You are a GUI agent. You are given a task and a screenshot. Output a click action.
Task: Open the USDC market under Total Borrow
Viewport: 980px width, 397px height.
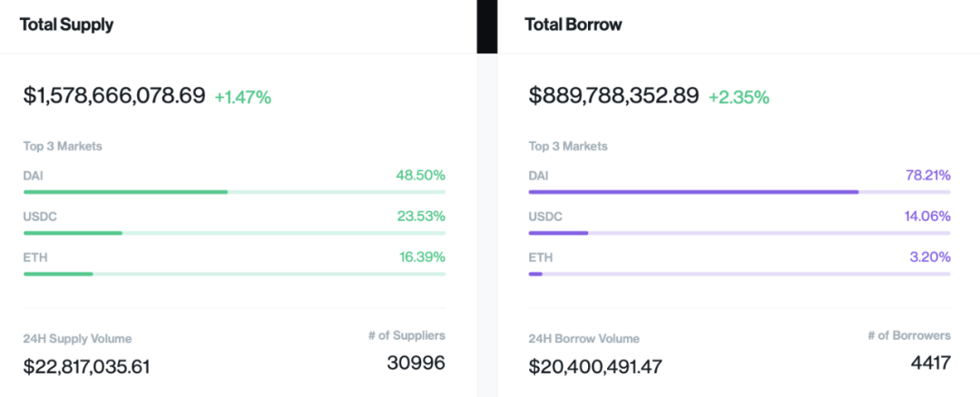(x=545, y=216)
